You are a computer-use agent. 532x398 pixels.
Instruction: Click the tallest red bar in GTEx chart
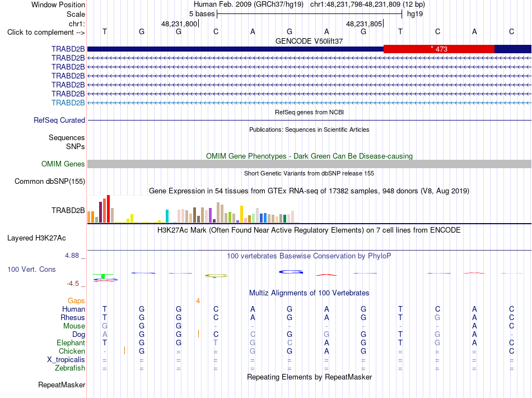(109, 209)
